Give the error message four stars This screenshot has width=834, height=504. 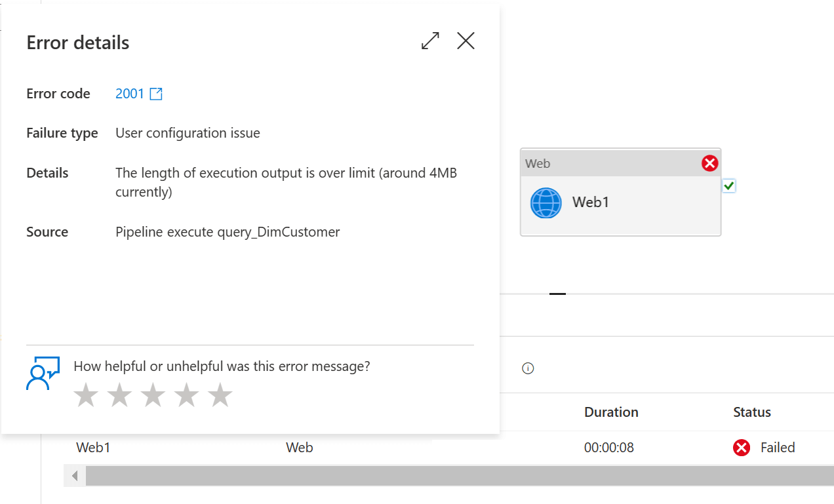point(186,395)
